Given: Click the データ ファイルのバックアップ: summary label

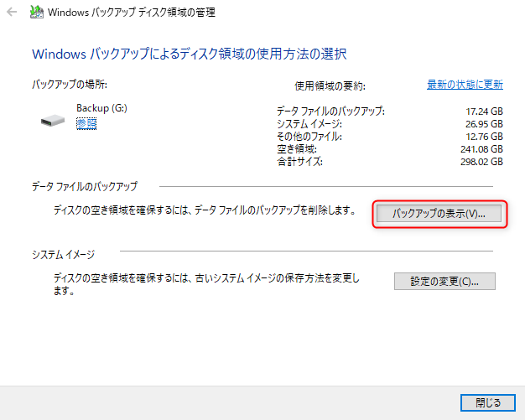Looking at the screenshot, I should click(330, 111).
